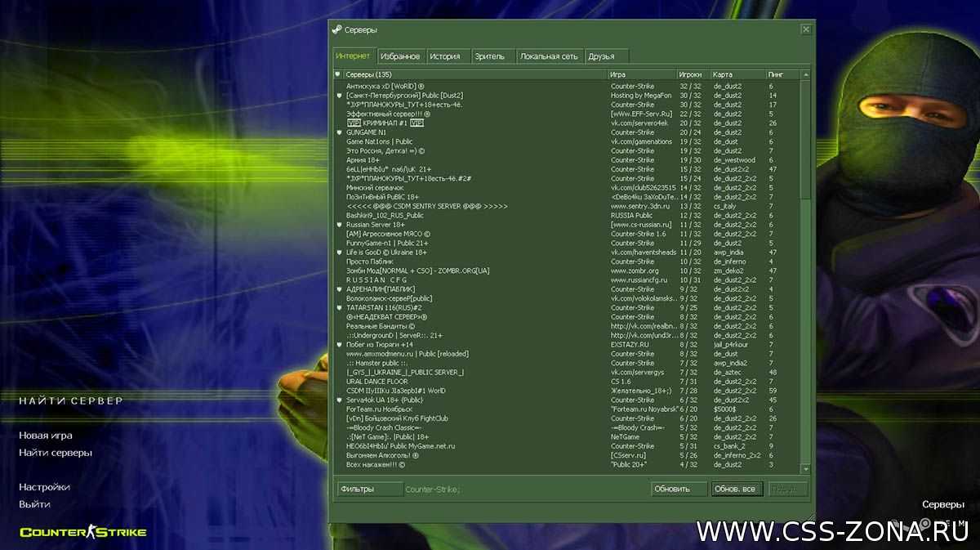The height and width of the screenshot is (550, 980).
Task: Select the Game Nat1ons | Public server
Action: click(x=568, y=141)
